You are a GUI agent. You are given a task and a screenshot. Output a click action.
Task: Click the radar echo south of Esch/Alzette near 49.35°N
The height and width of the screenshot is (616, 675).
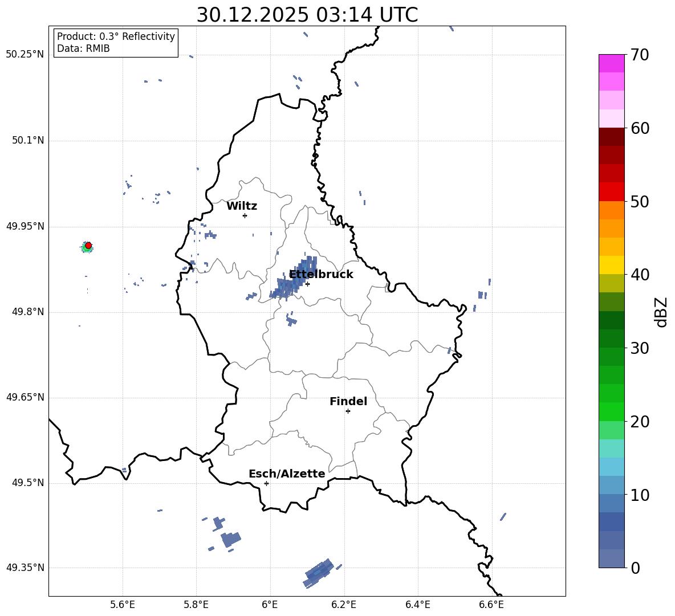pos(319,573)
